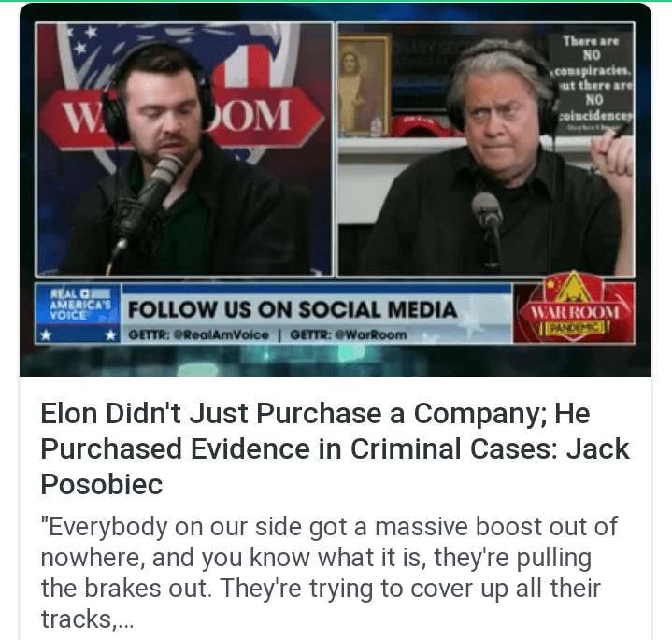Click the gold framed portrait on shelf
Image resolution: width=672 pixels, height=640 pixels.
click(365, 84)
